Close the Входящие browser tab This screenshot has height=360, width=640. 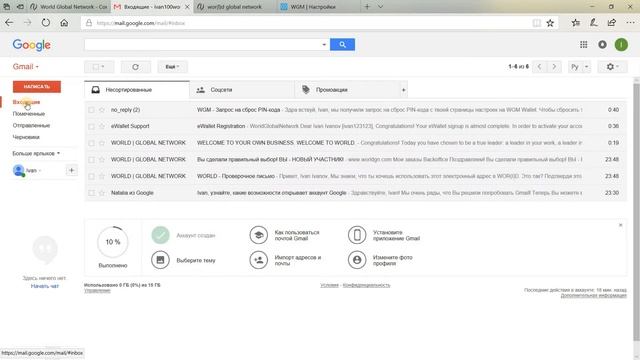click(x=187, y=7)
